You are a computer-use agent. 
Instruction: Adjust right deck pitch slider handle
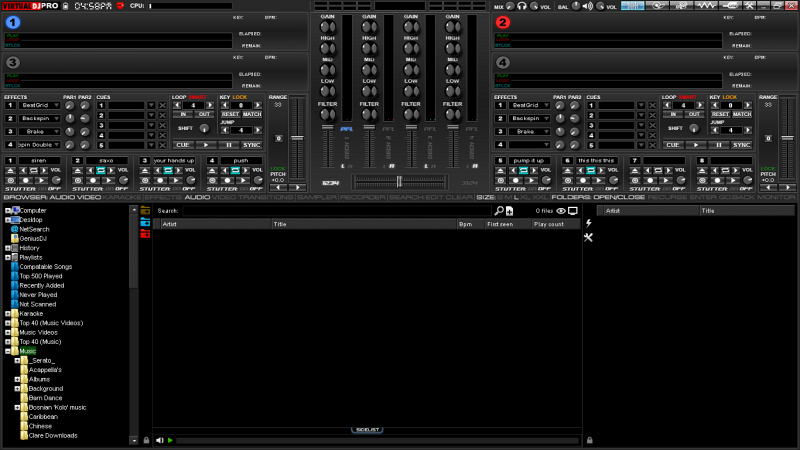pos(787,138)
